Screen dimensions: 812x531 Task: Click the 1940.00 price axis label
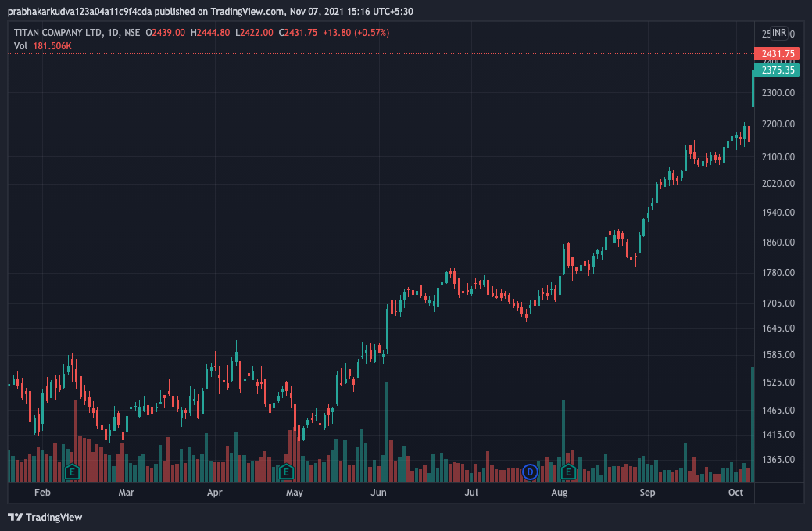[778, 213]
